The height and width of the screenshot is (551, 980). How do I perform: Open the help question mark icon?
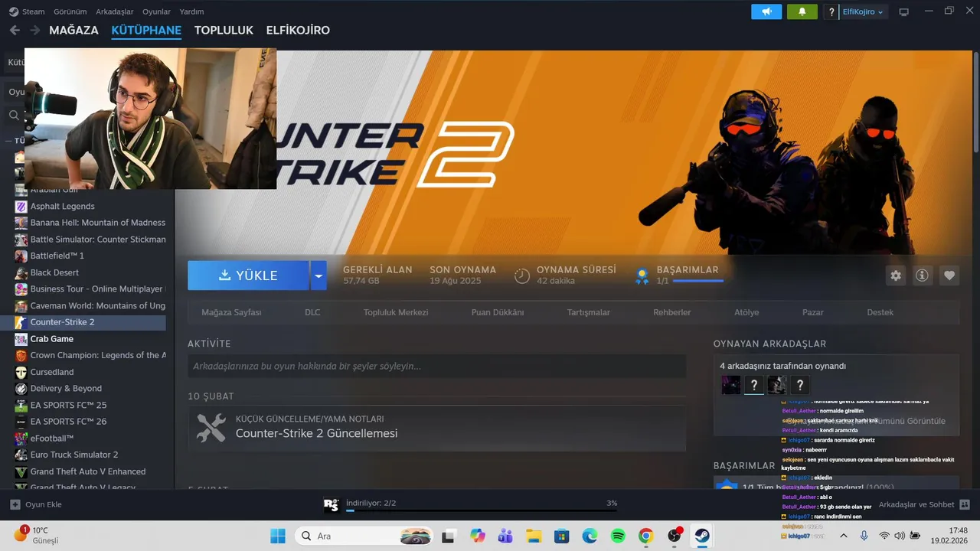(831, 11)
